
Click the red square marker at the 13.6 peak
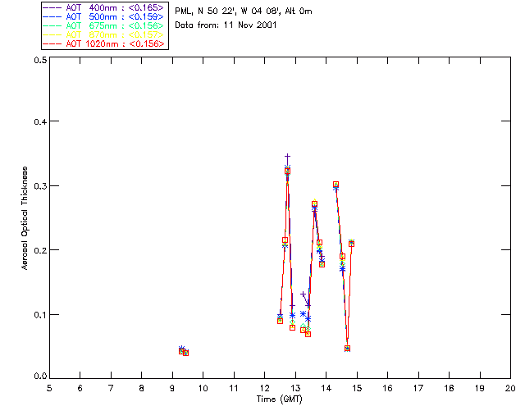(314, 204)
